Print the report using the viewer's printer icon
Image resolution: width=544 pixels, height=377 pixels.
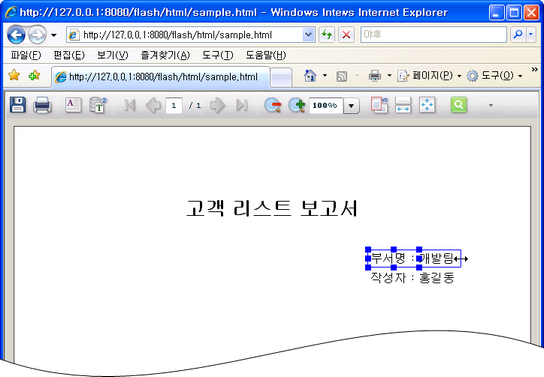[x=42, y=105]
